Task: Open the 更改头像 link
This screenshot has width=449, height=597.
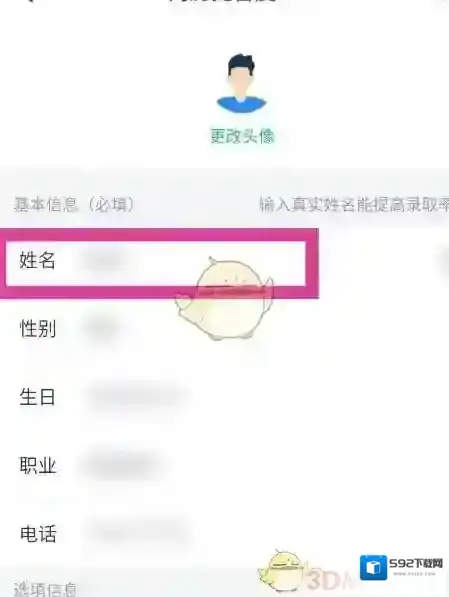Action: pyautogui.click(x=243, y=136)
